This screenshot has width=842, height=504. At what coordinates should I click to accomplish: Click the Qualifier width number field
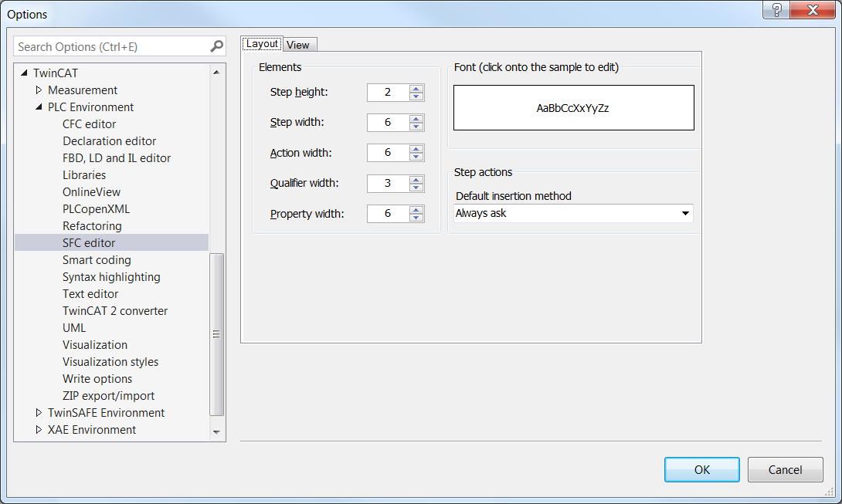coord(389,184)
